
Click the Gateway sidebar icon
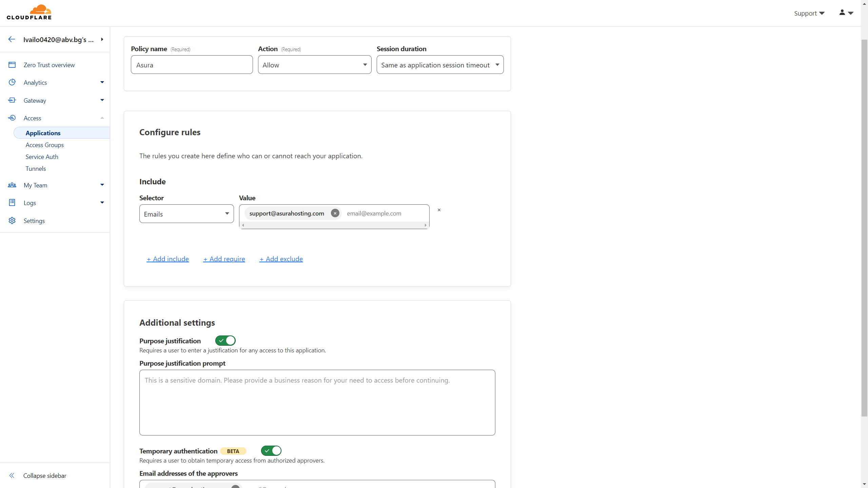(x=12, y=100)
